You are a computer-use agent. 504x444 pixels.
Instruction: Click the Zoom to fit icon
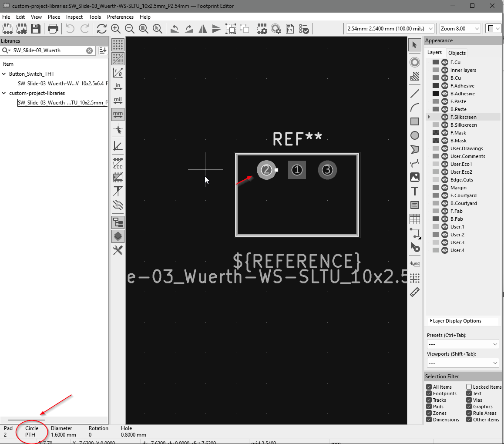coord(143,29)
